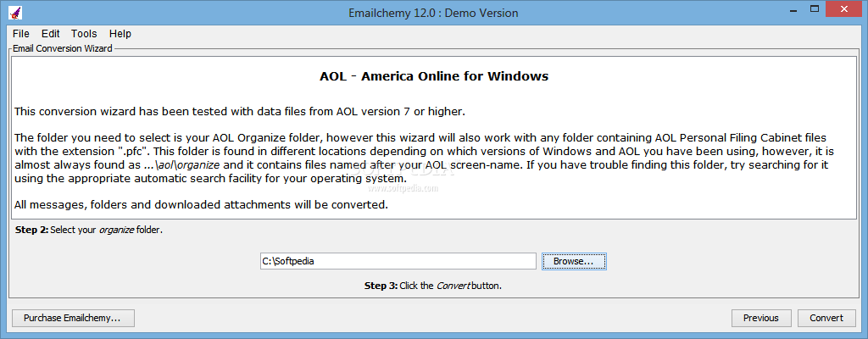Click the 'Email Conversion Wizard' group label
Image resolution: width=868 pixels, height=339 pixels.
tap(63, 49)
